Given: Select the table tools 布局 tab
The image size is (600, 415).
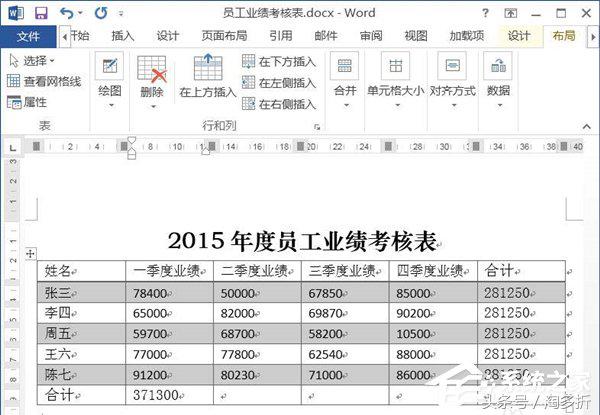Looking at the screenshot, I should pos(564,36).
